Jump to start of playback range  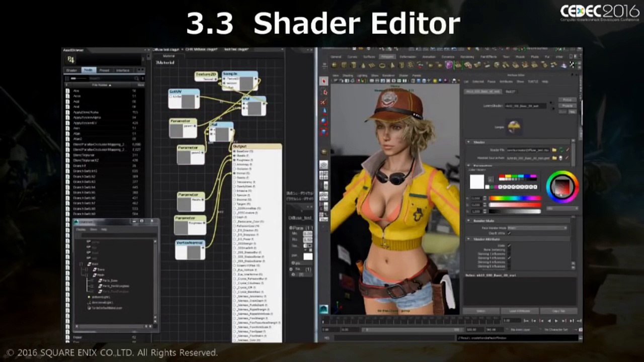[x=526, y=321]
